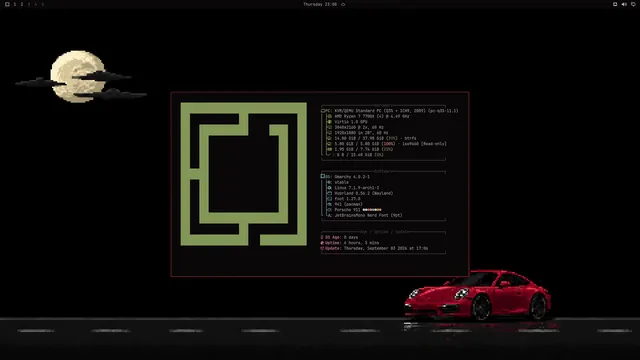Image resolution: width=640 pixels, height=360 pixels.
Task: Open the volume speaker icon in tray
Action: click(624, 4)
